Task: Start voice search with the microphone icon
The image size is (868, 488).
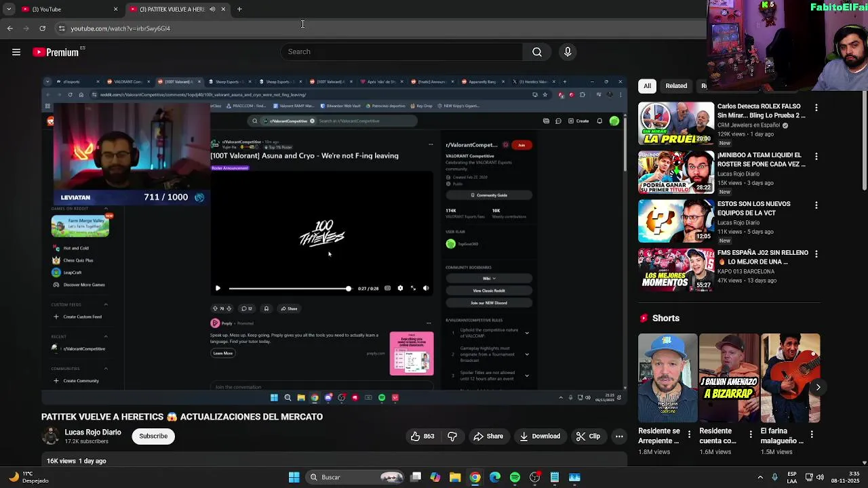Action: pyautogui.click(x=568, y=52)
